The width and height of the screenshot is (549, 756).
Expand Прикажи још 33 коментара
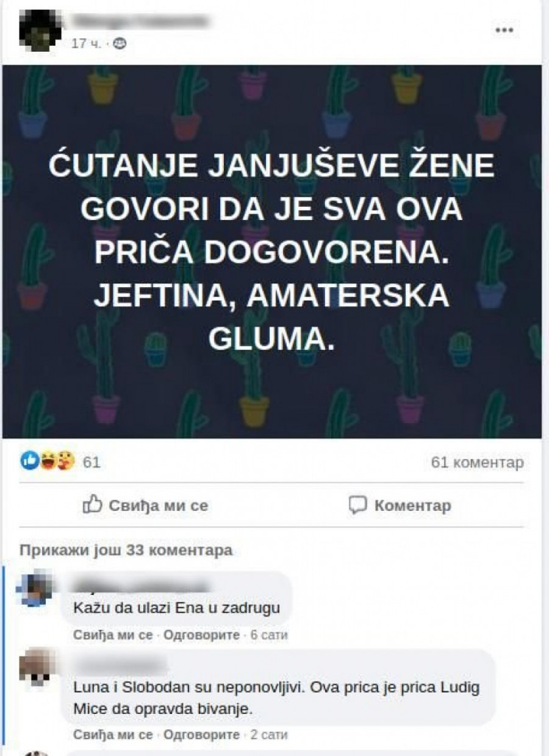pyautogui.click(x=126, y=551)
